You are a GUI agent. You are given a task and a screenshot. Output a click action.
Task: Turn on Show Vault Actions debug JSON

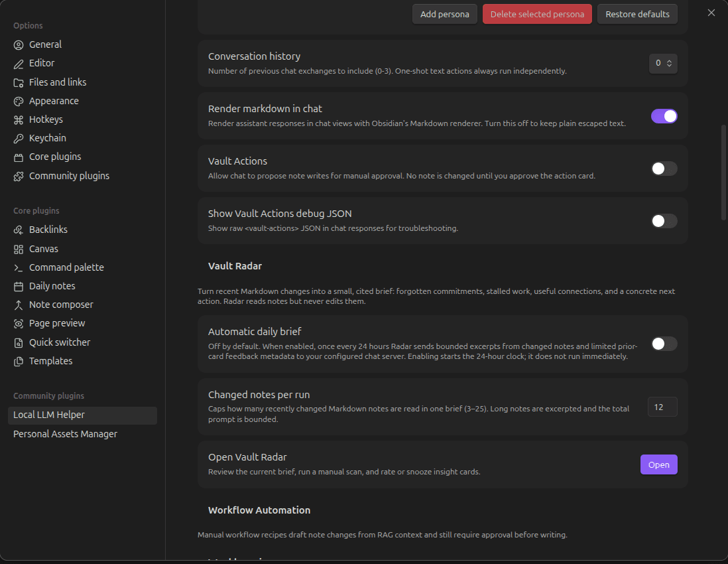point(664,221)
